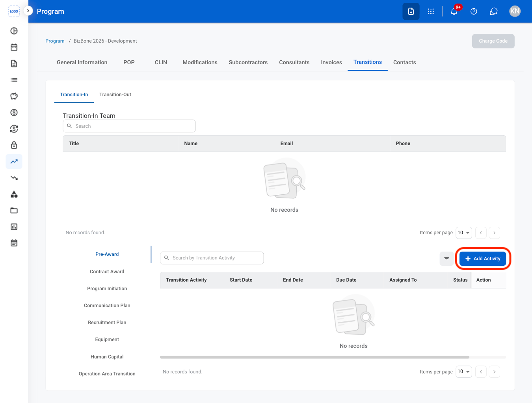Click the activity table horizontal scrollbar
Image resolution: width=532 pixels, height=403 pixels.
(x=314, y=357)
